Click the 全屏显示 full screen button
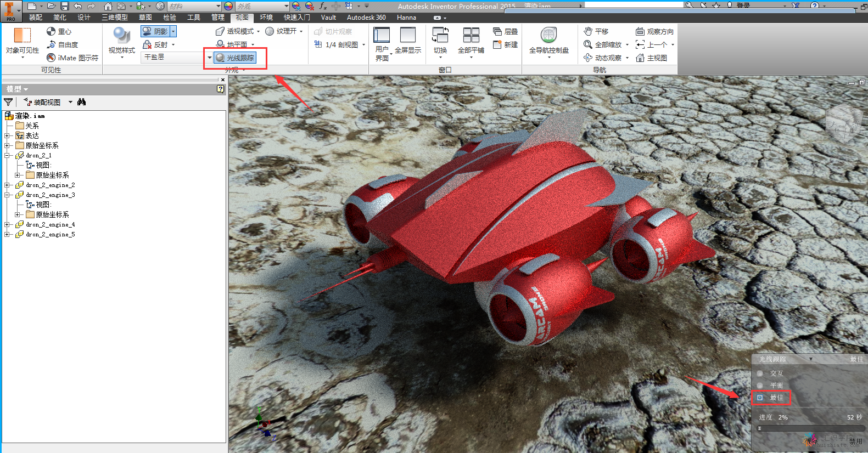The height and width of the screenshot is (453, 868). pos(408,41)
